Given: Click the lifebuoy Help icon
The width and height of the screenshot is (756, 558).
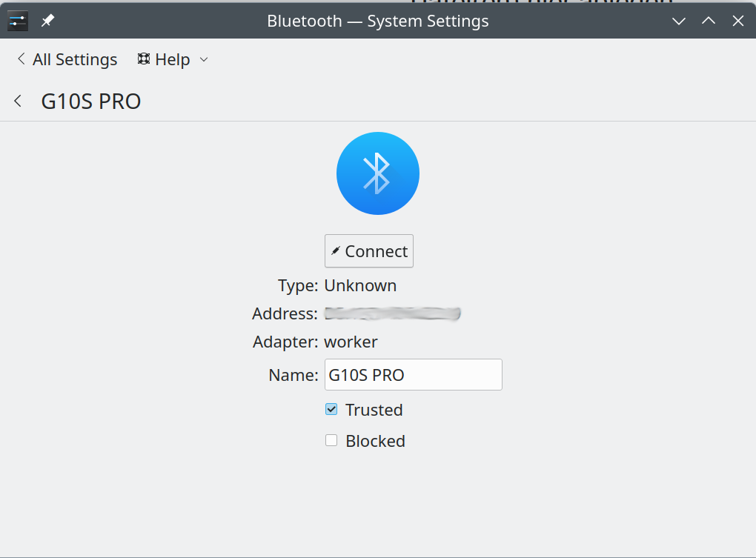Looking at the screenshot, I should pyautogui.click(x=144, y=59).
